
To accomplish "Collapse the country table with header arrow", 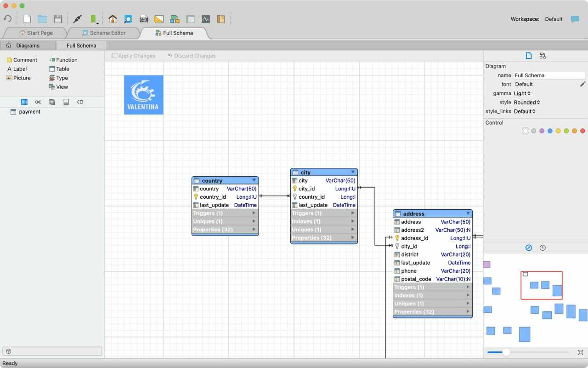I will point(254,180).
